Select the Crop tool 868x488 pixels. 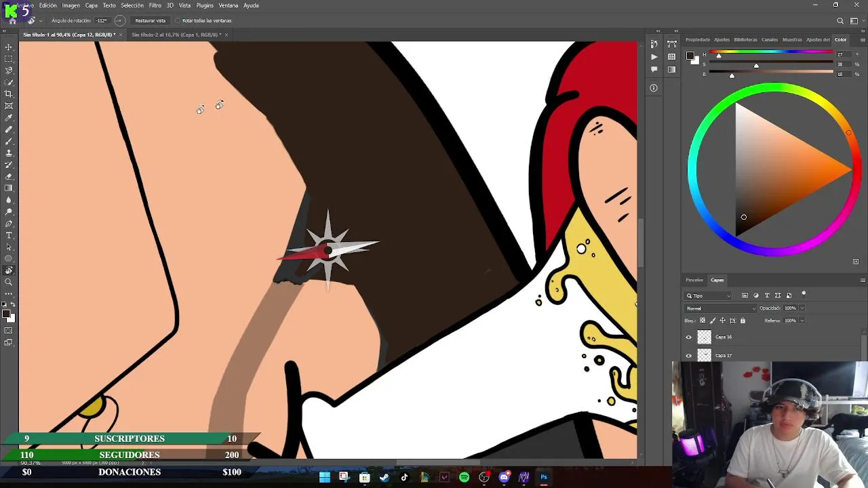(9, 94)
